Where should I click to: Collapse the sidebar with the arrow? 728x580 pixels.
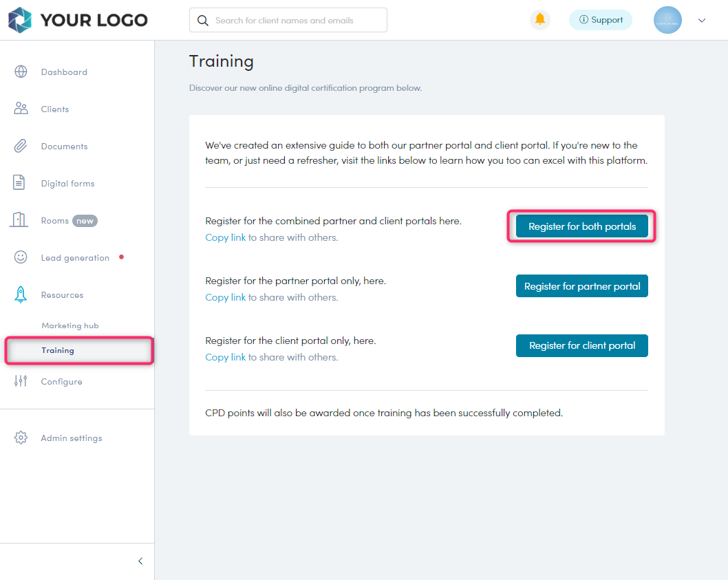point(140,561)
